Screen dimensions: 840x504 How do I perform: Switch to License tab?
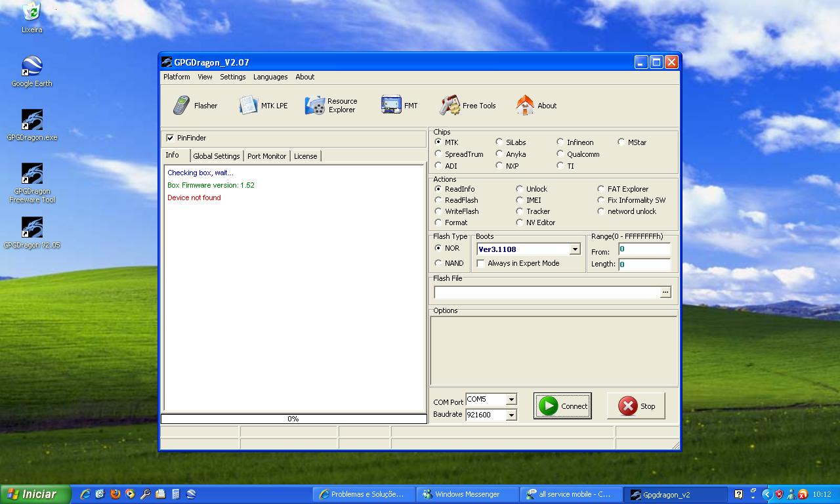pos(305,156)
